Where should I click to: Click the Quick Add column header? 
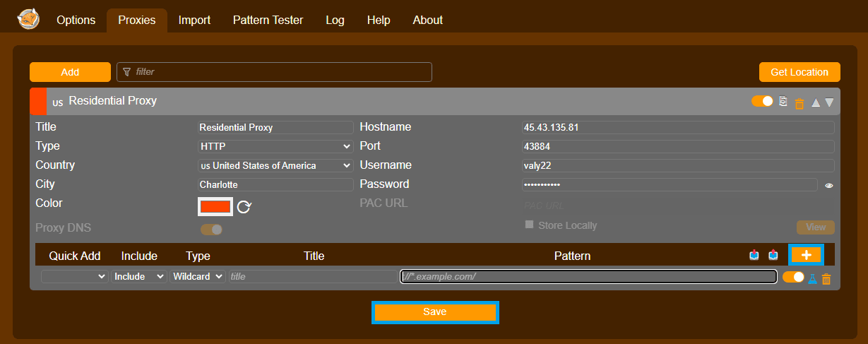click(75, 256)
